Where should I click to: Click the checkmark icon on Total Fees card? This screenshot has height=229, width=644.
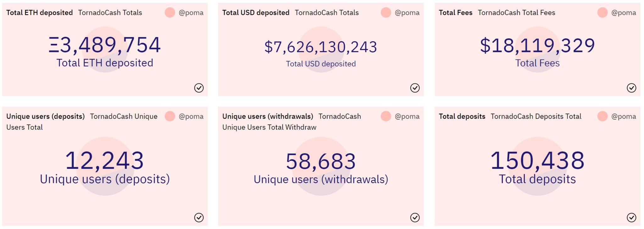tap(631, 88)
